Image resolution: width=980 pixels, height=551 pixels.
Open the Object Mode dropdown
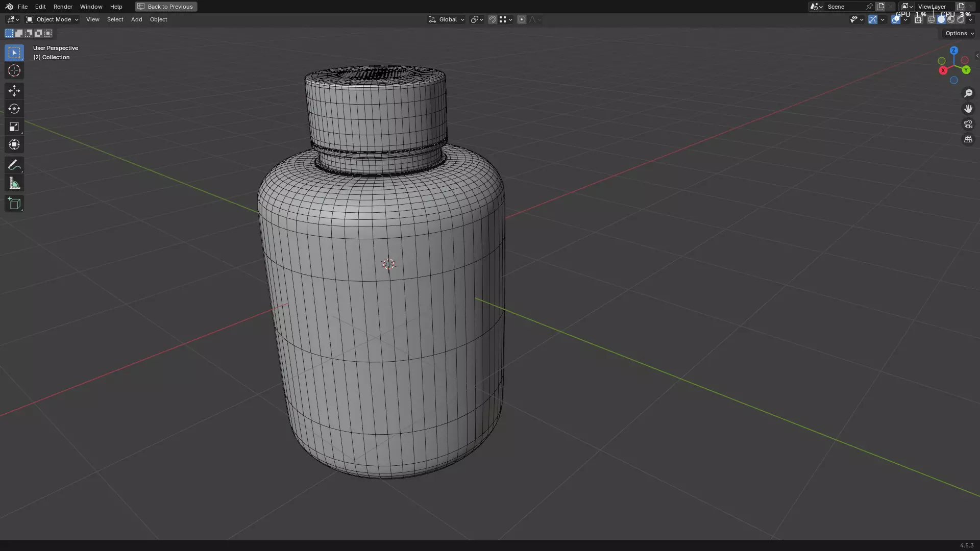point(52,19)
